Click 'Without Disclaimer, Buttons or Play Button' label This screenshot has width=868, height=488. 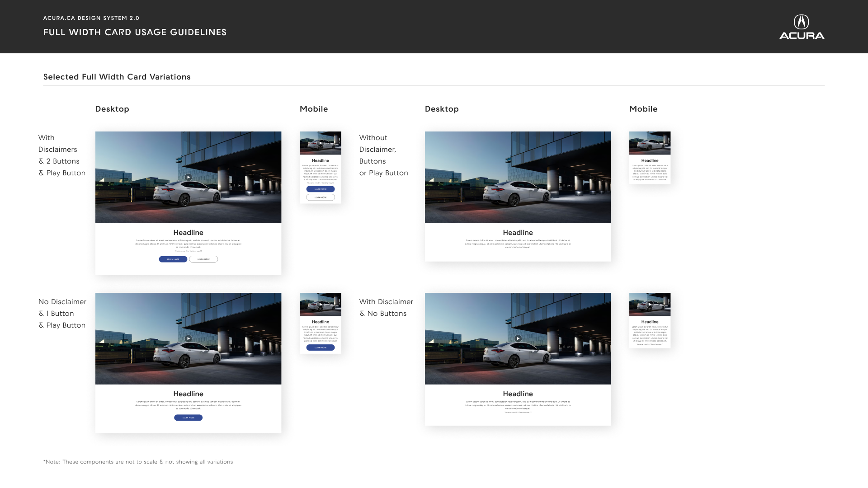pos(384,155)
